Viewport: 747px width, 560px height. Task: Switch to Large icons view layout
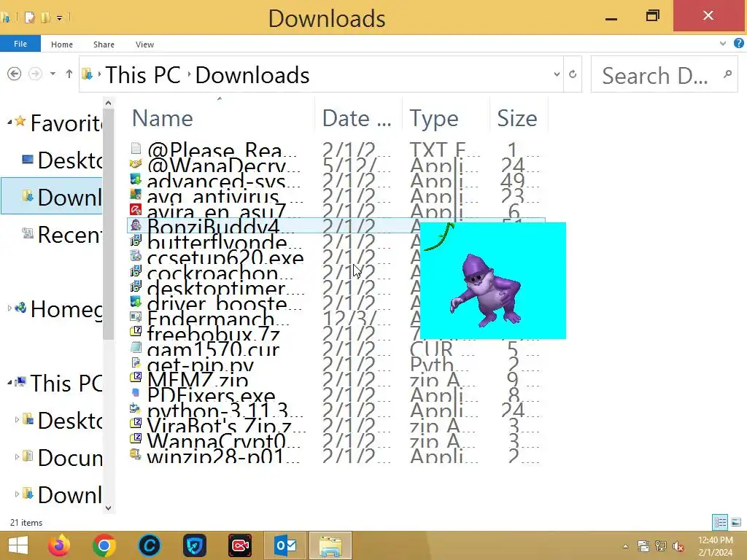pyautogui.click(x=736, y=522)
